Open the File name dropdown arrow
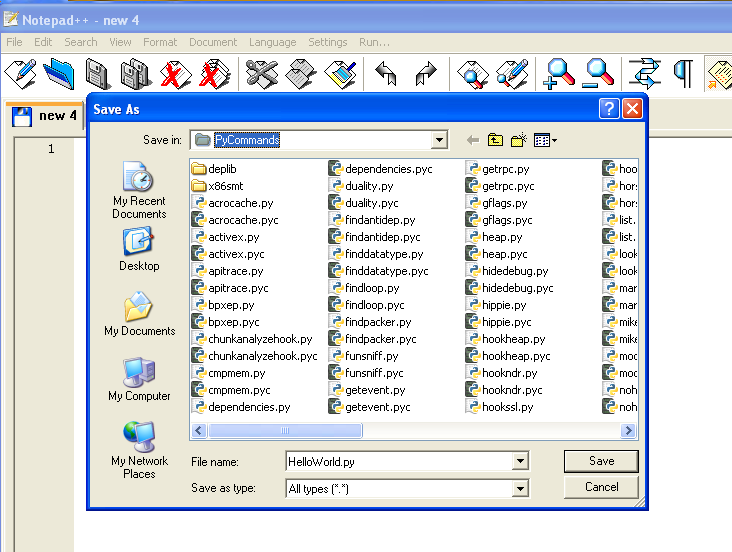 tap(520, 461)
